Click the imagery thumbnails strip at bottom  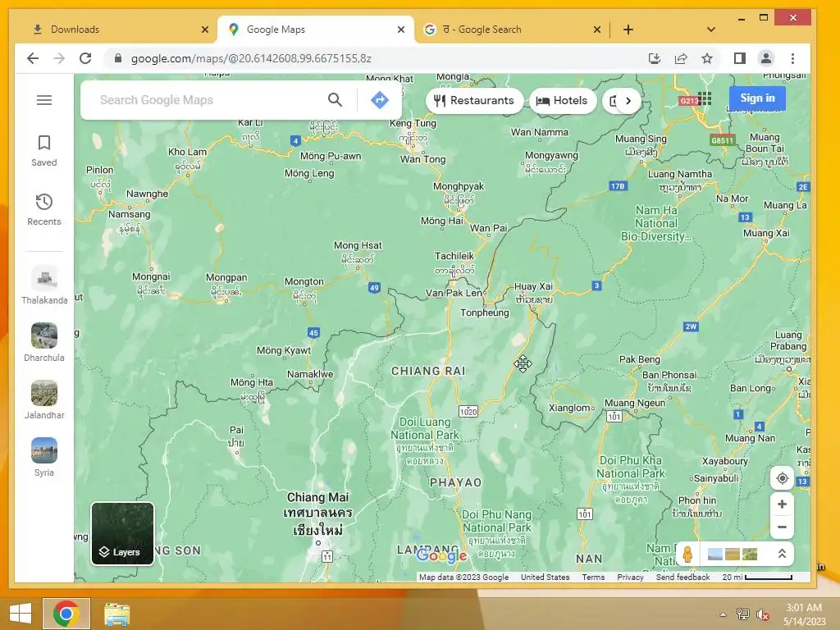733,554
